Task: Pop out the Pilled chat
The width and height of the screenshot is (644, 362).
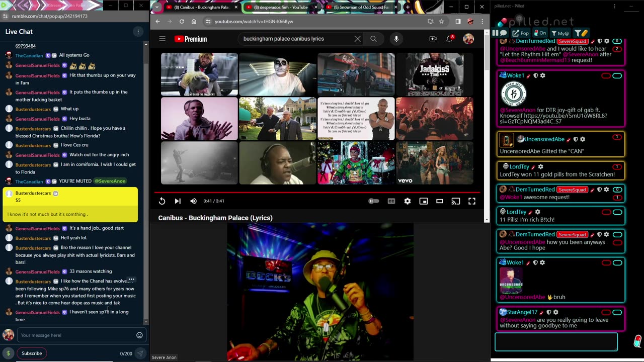Action: click(520, 33)
